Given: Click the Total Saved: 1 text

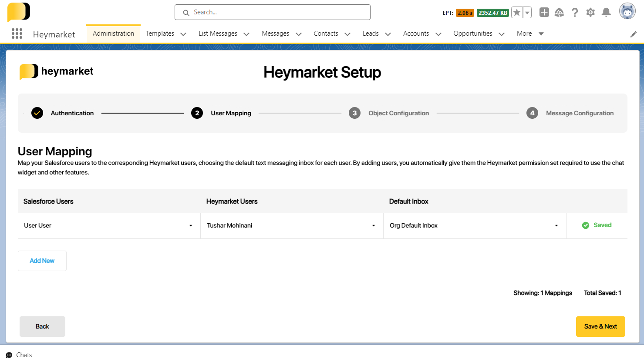Looking at the screenshot, I should pos(603,293).
